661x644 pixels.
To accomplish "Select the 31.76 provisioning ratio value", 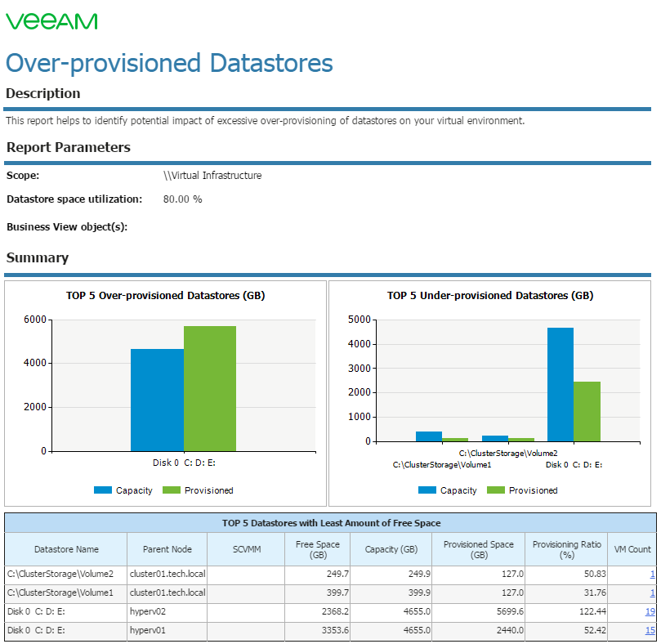I will coord(596,593).
